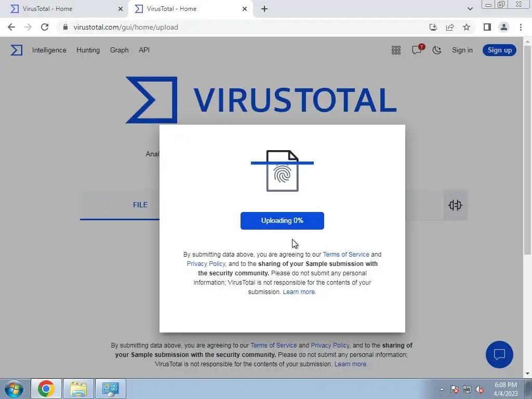Open Privacy Policy link in dialog
This screenshot has width=532, height=399.
tap(206, 264)
